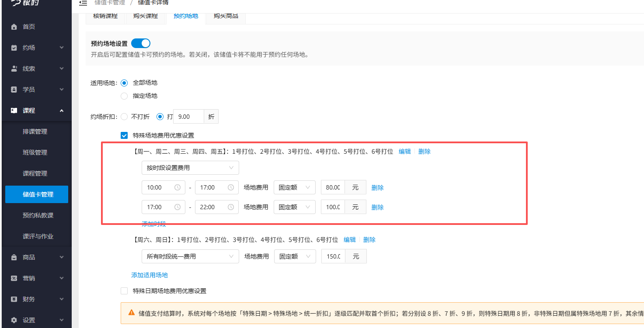Switch to the 购买课程 tab

coord(146,15)
